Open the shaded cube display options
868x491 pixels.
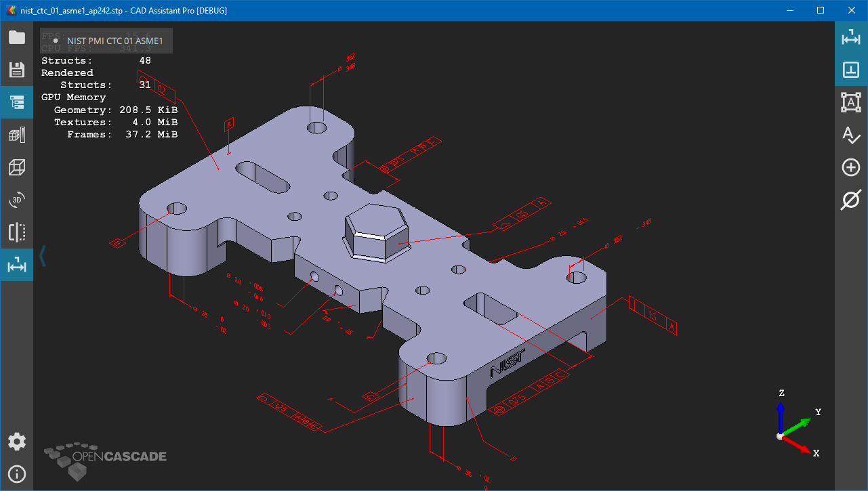click(16, 135)
